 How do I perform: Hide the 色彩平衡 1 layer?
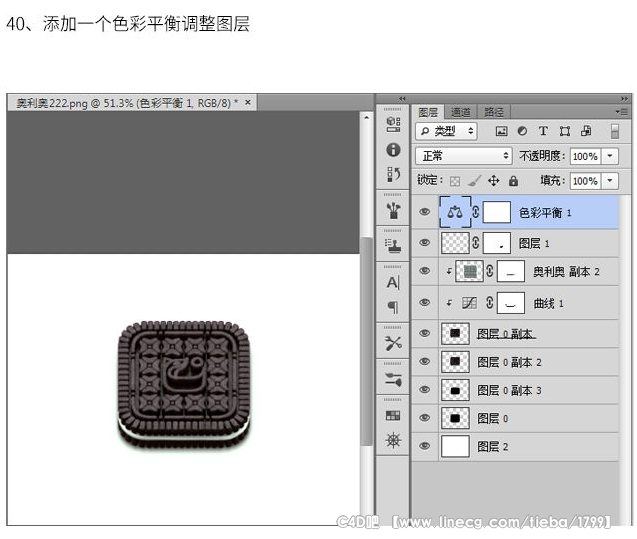[x=425, y=212]
